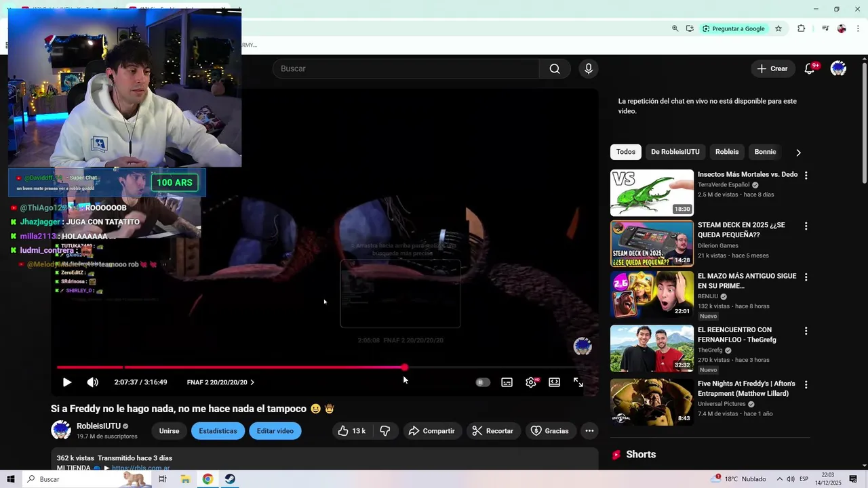Select the De RobleisIUTU filter chip

pos(675,152)
